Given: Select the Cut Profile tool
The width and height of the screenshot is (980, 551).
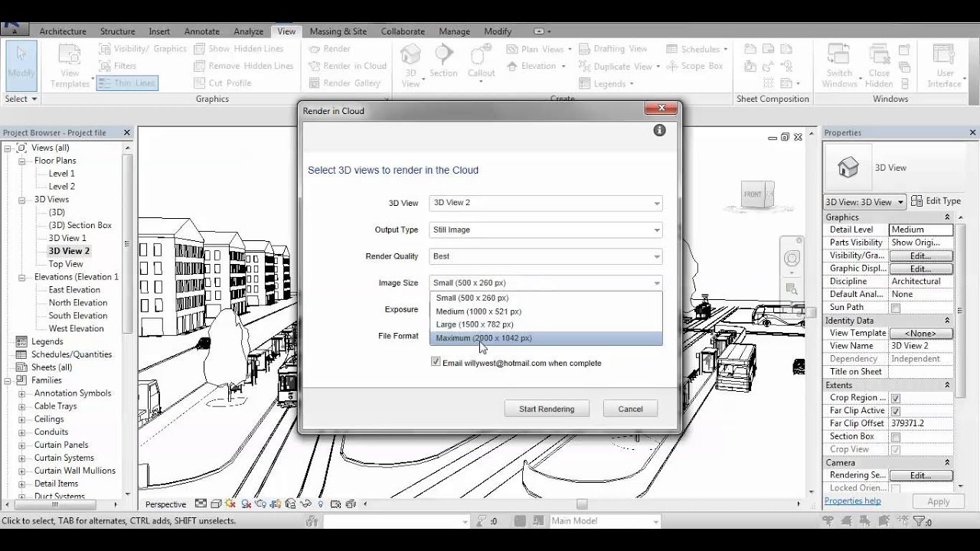Looking at the screenshot, I should 222,83.
